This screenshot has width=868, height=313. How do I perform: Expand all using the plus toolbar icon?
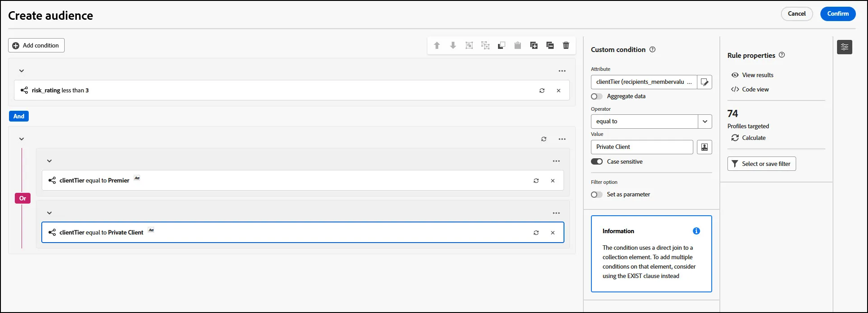click(x=534, y=45)
